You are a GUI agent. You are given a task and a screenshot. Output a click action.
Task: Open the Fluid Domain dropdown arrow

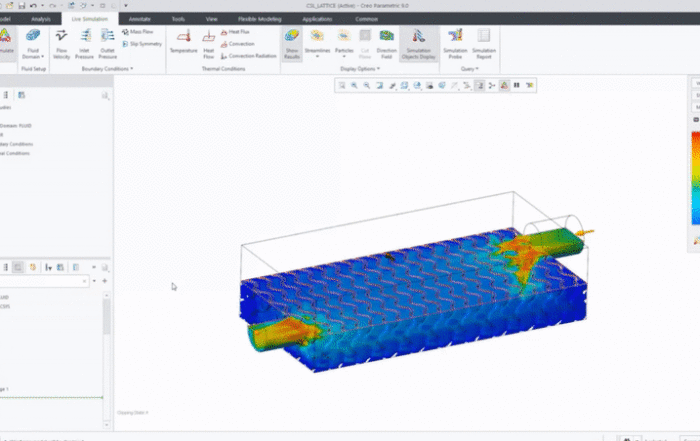[x=42, y=57]
